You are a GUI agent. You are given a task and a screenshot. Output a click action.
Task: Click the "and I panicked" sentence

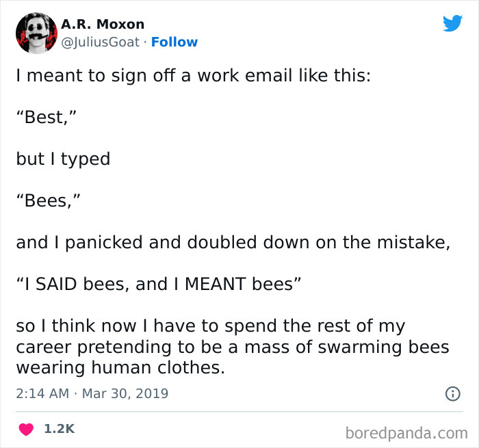click(x=233, y=242)
